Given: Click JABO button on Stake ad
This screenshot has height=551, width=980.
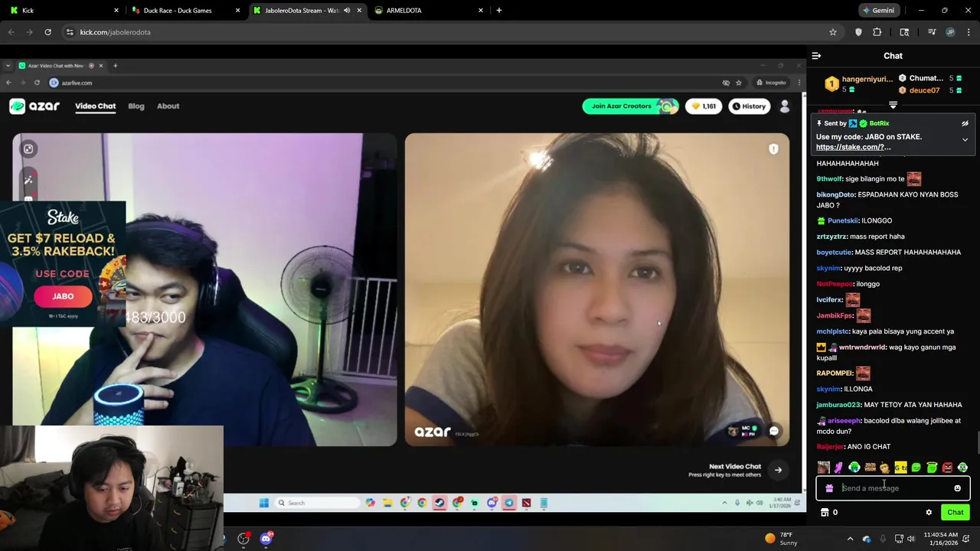Looking at the screenshot, I should pyautogui.click(x=63, y=296).
